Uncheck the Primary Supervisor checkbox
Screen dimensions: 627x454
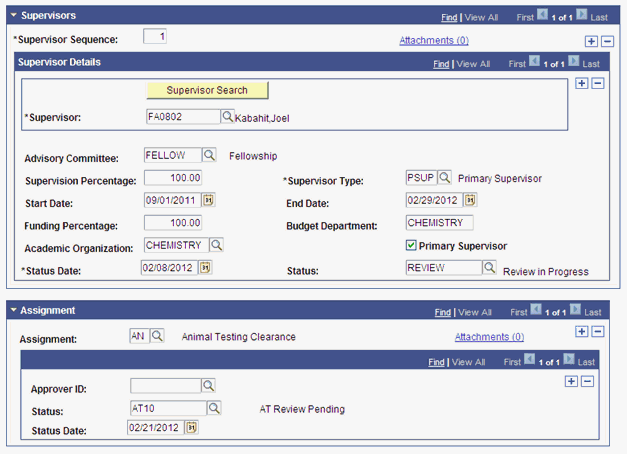[411, 245]
